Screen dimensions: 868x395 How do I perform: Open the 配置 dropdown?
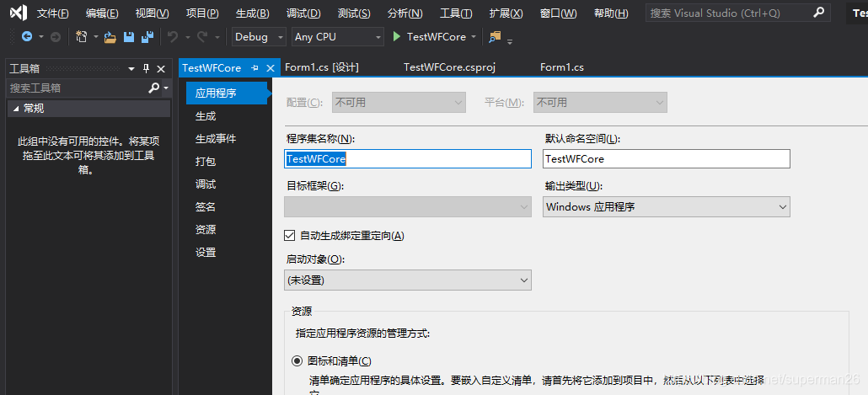399,103
